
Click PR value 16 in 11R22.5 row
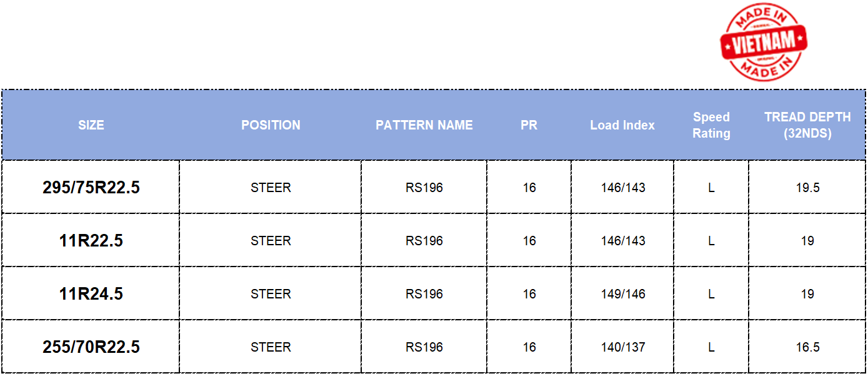tap(529, 241)
